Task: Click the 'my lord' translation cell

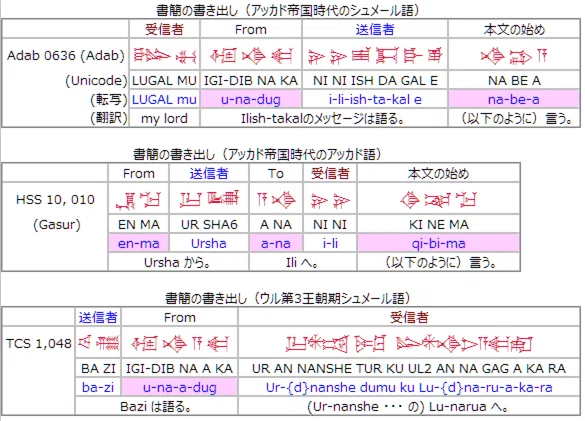Action: point(165,119)
